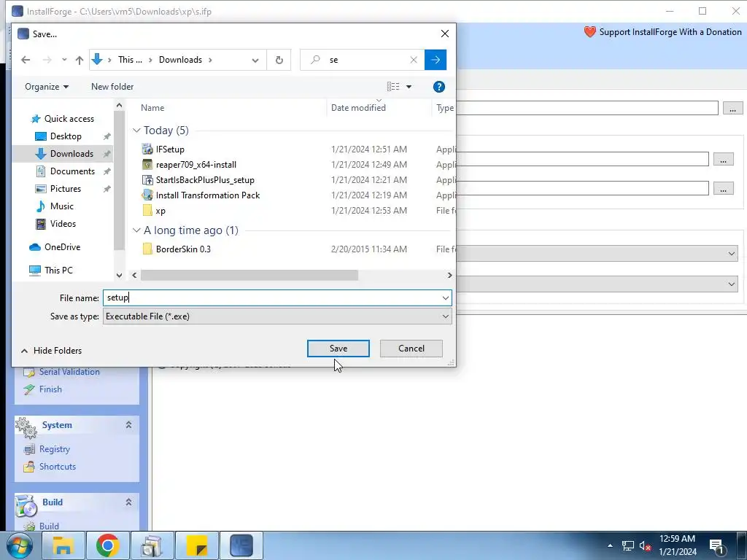Open OneDrive in navigation pane
The image size is (747, 560).
(63, 246)
